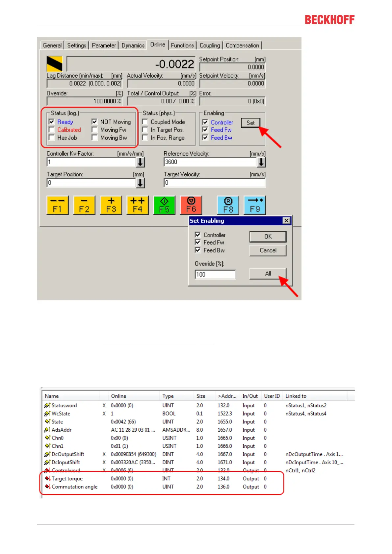The image size is (392, 554).
Task: Click the F9 calibrate/homing button
Action: [x=255, y=205]
